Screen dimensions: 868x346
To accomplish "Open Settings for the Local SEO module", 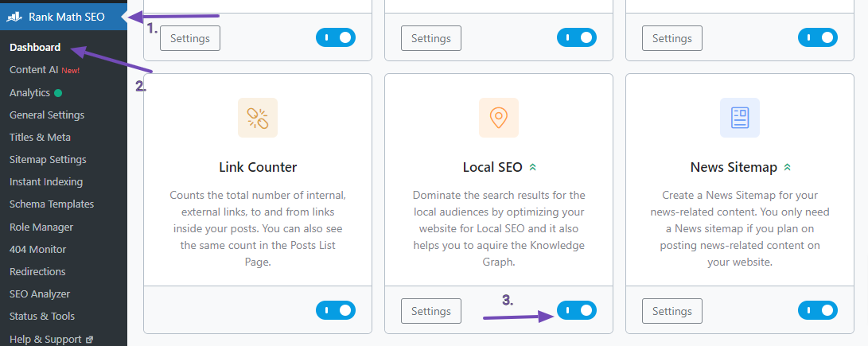I will [431, 311].
